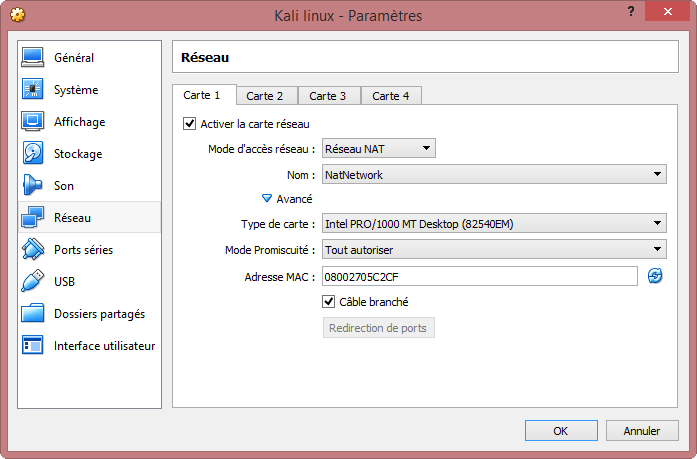Select the Ports séries connector icon
The image size is (697, 459).
click(x=32, y=249)
